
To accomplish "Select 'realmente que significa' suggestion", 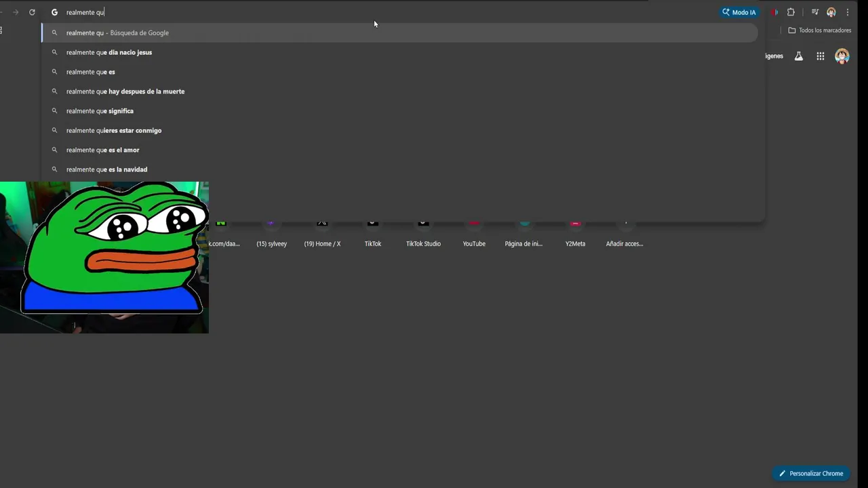I will tap(399, 111).
